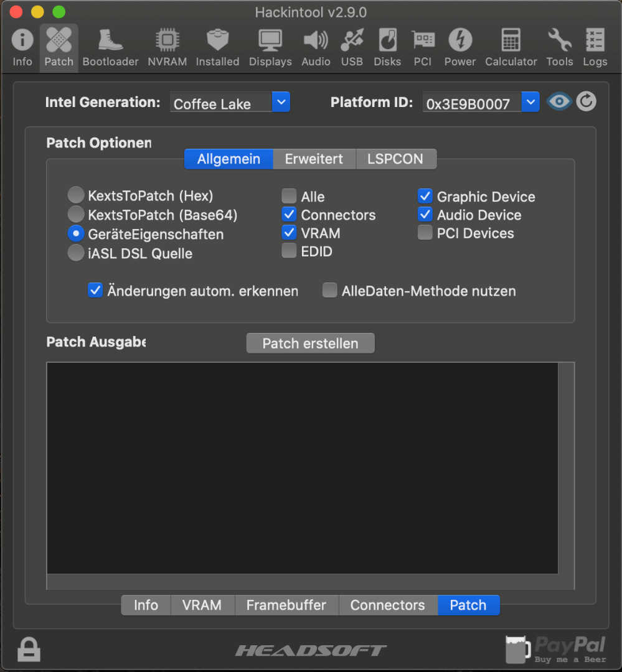The image size is (622, 672).
Task: Open the Tools wrench icon
Action: coord(559,47)
